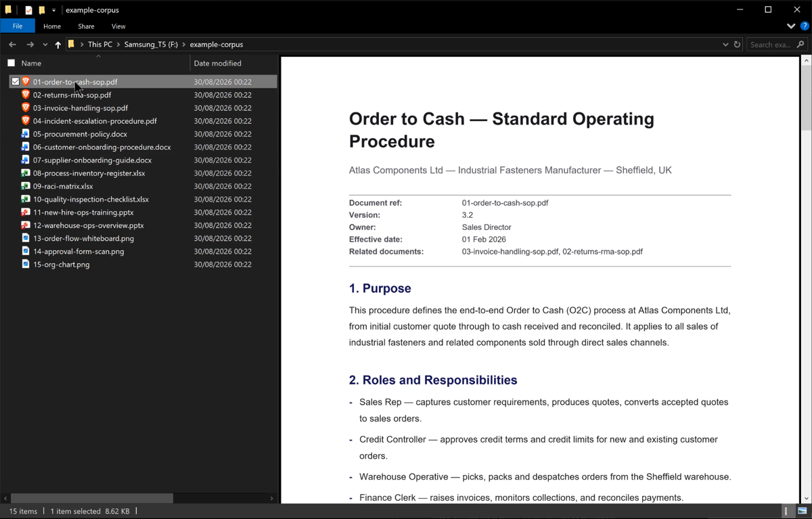812x519 pixels.
Task: Open the View ribbon tab
Action: tap(118, 26)
